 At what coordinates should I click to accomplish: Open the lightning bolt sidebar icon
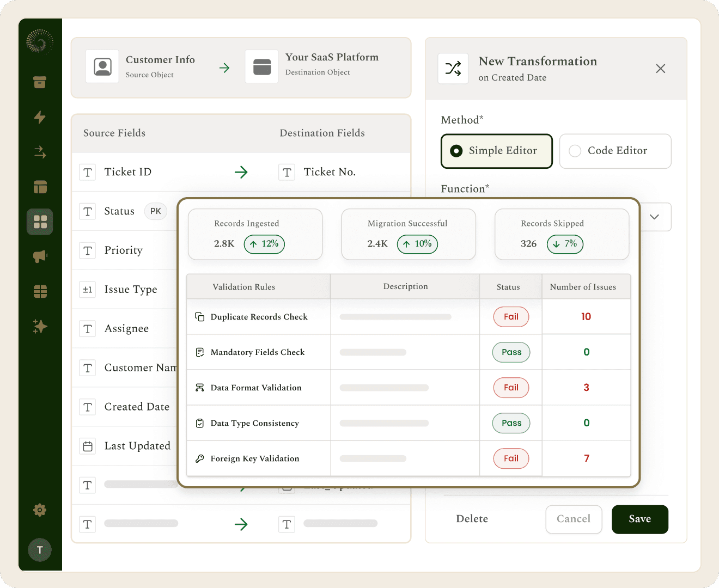pyautogui.click(x=40, y=117)
